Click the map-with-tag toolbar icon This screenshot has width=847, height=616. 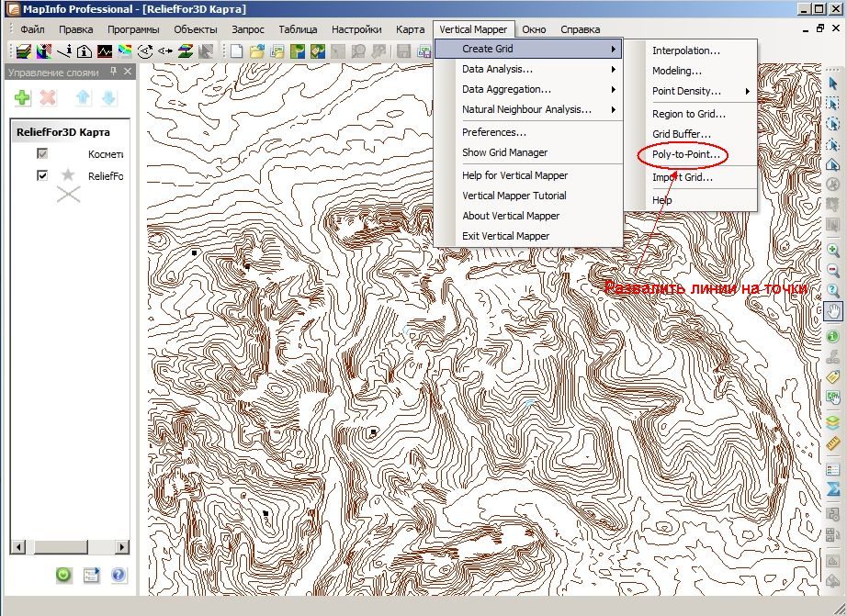[318, 51]
